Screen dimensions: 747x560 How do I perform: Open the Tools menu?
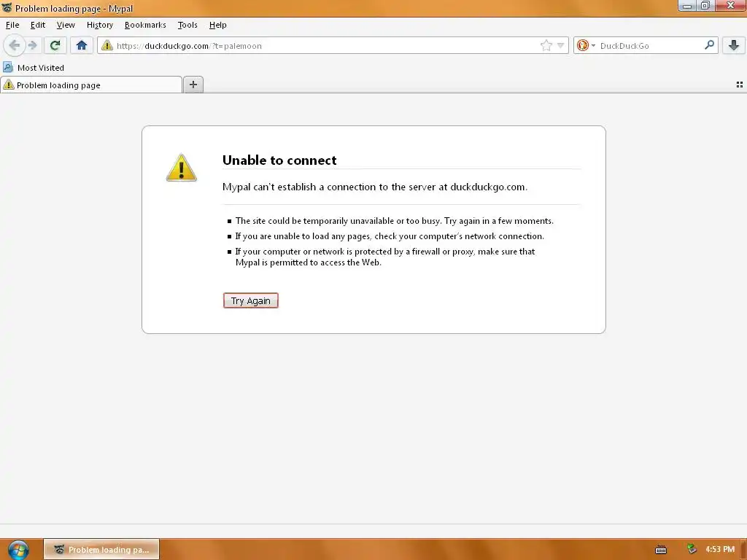tap(187, 25)
